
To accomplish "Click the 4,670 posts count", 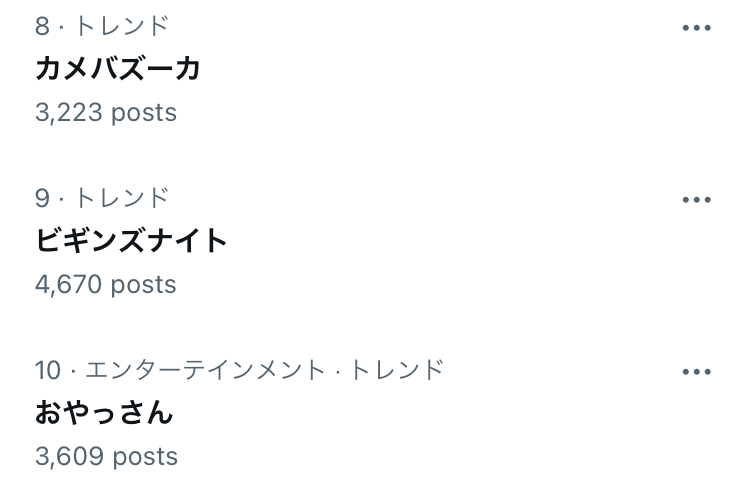I will click(x=106, y=285).
